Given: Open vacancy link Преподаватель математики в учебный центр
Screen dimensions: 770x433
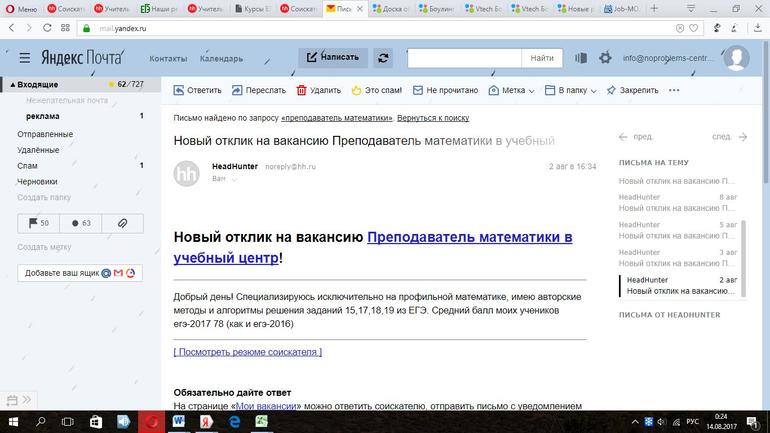Looking at the screenshot, I should [373, 247].
